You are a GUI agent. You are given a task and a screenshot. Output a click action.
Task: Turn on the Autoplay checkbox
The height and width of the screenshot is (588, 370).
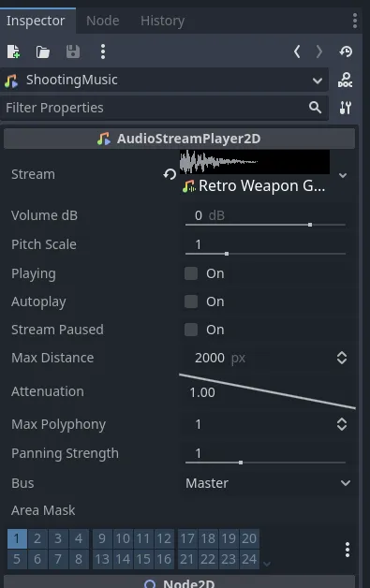tap(191, 301)
